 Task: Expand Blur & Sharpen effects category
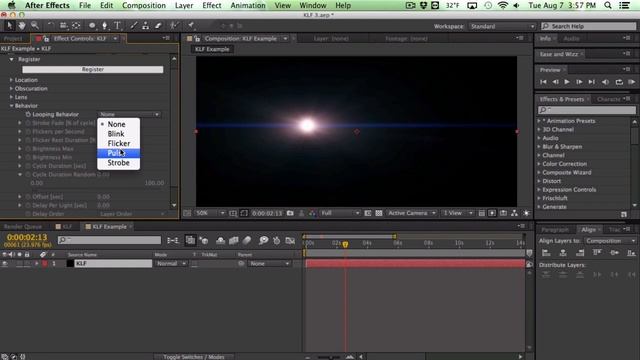[x=539, y=147]
